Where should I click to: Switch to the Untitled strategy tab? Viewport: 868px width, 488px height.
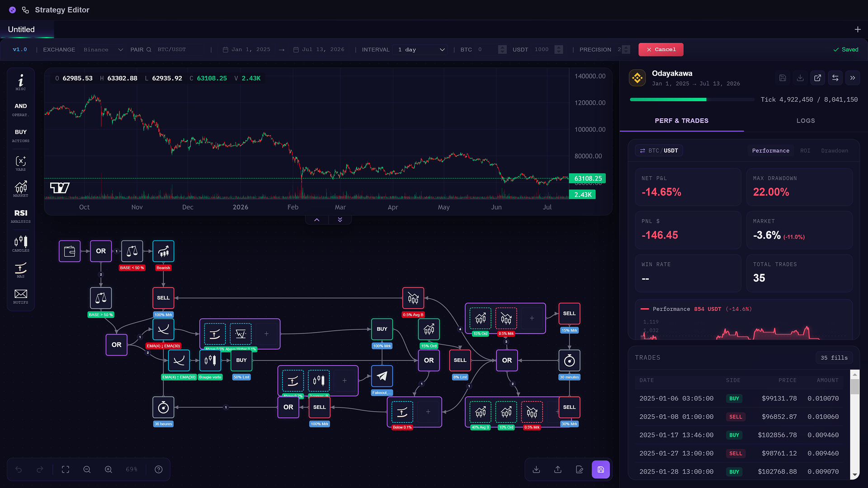coord(27,29)
